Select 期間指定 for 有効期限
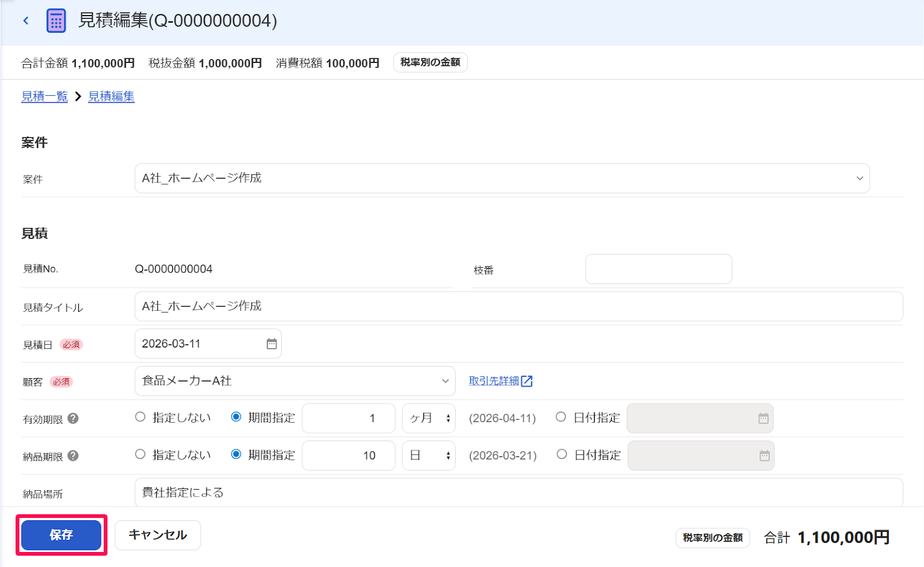Screen dimensions: 924x567 pyautogui.click(x=236, y=417)
